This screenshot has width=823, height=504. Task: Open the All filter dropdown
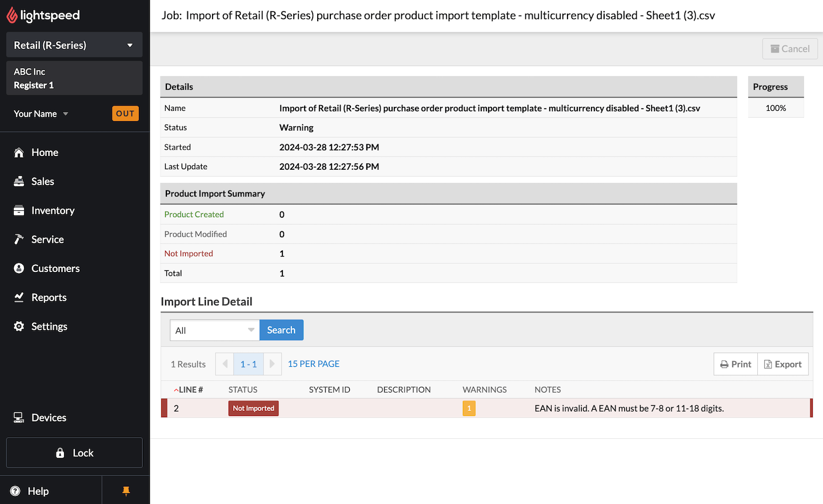coord(214,330)
